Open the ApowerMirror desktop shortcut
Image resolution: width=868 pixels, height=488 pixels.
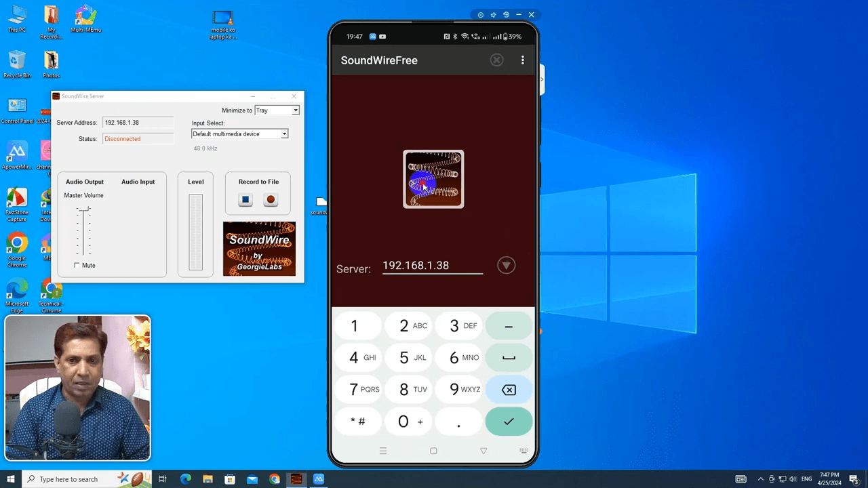point(17,156)
